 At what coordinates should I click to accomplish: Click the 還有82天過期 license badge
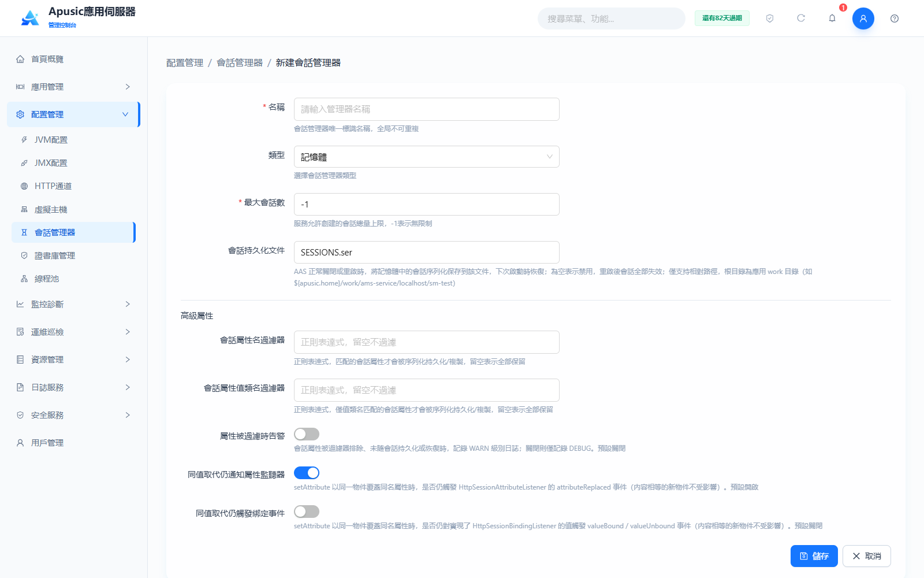pyautogui.click(x=722, y=18)
